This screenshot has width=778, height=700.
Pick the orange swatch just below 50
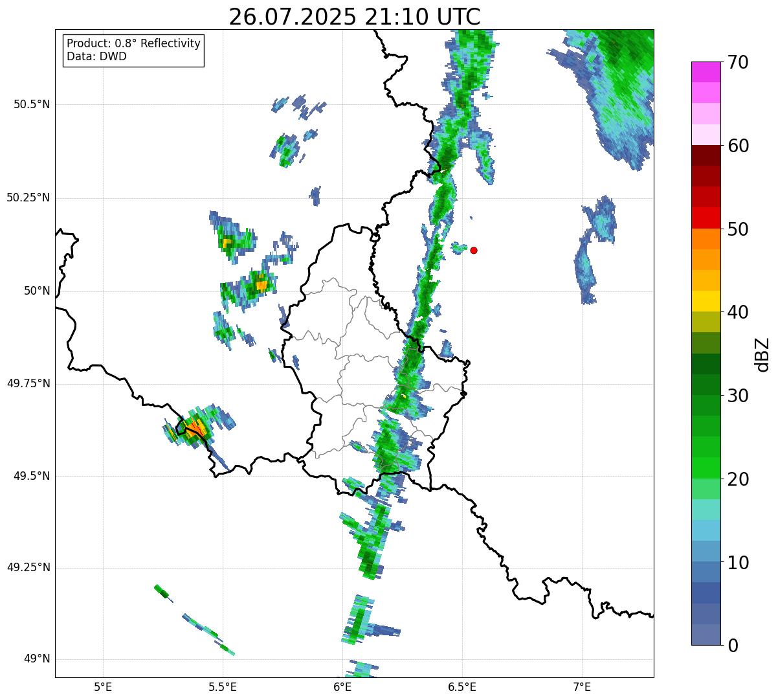(706, 239)
